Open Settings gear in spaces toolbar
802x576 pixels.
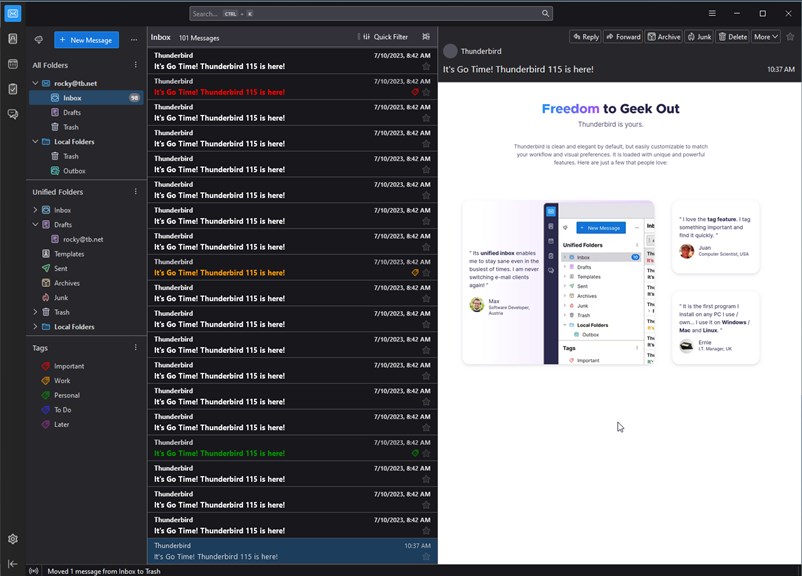13,539
